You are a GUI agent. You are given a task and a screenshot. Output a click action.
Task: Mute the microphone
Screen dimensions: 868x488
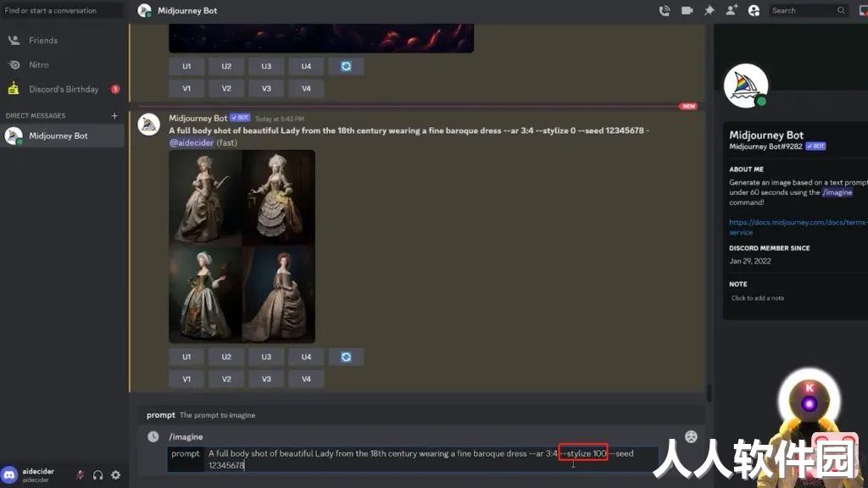[80, 474]
